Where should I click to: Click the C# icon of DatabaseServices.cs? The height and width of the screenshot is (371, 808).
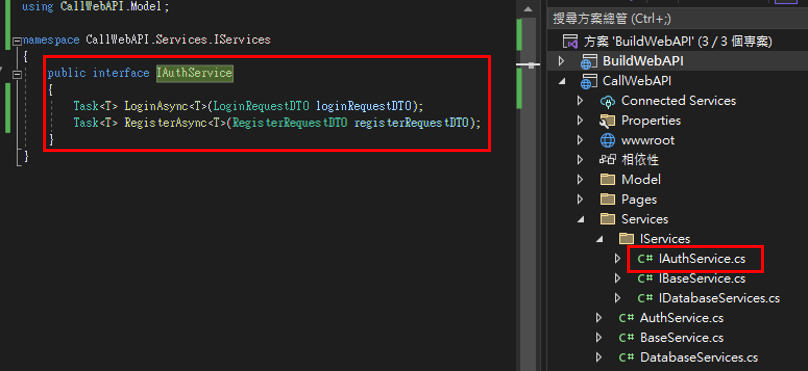pos(627,358)
